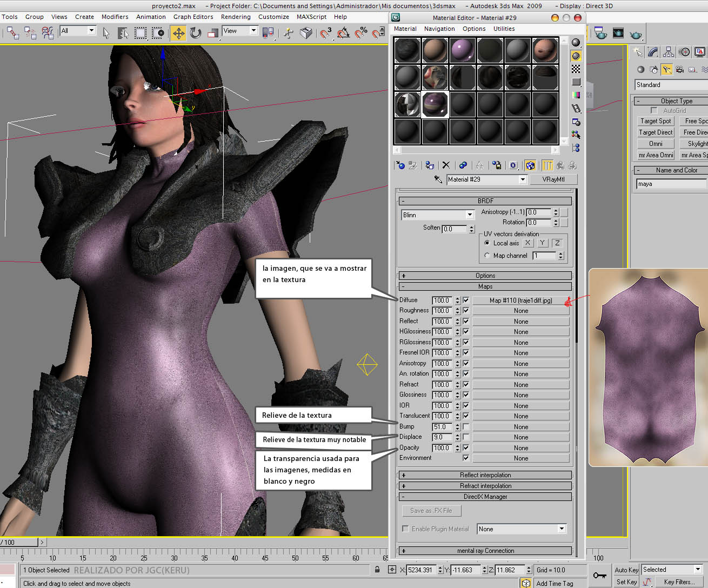
Task: Click the Bump amount input field
Action: [x=443, y=427]
